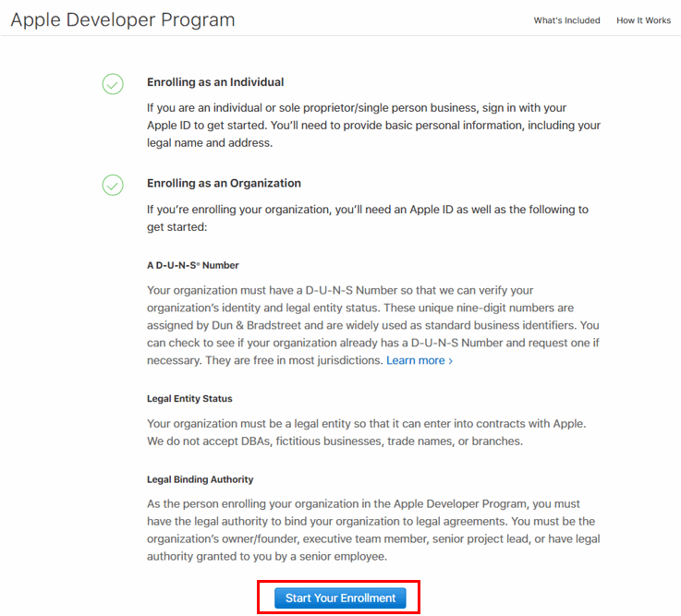Go to the How It Works section

[643, 20]
